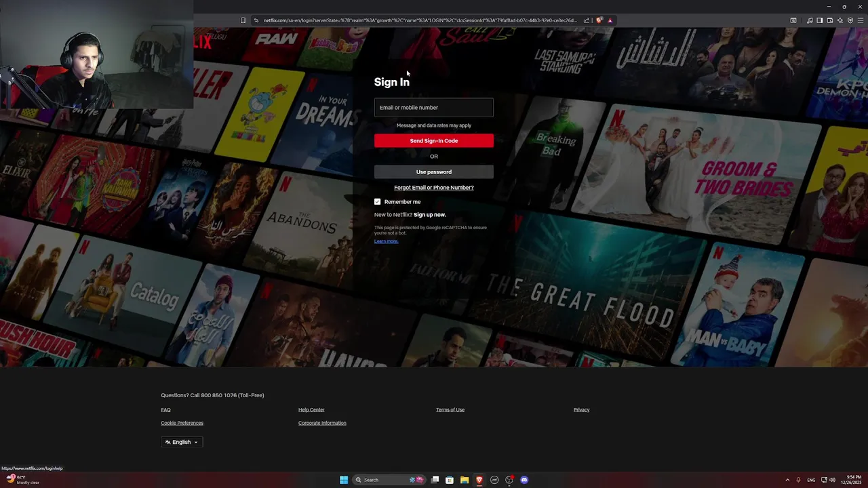868x488 pixels.
Task: Open File Explorer from the taskbar
Action: (465, 480)
